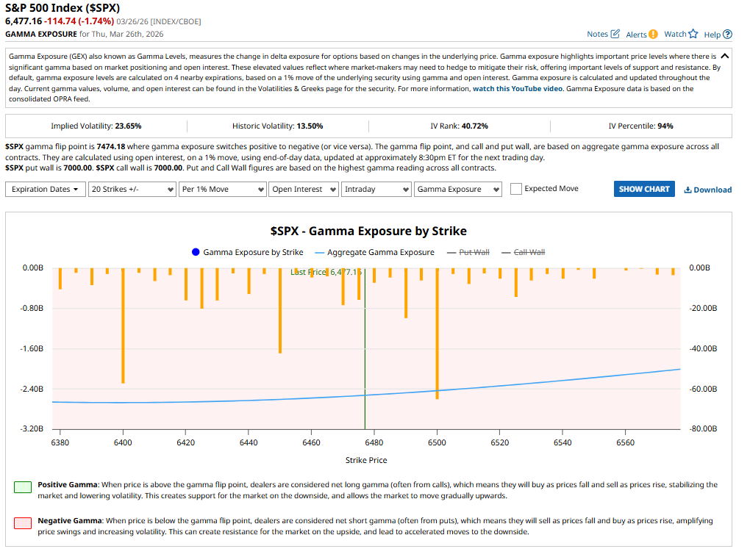Change the Intraday dropdown selection
Viewport: 750px width, 560px height.
pyautogui.click(x=376, y=189)
